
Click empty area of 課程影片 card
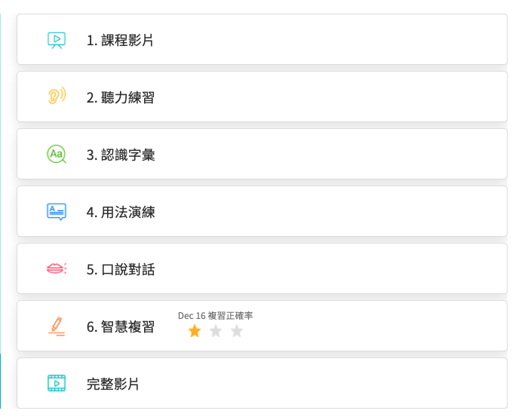pos(339,40)
